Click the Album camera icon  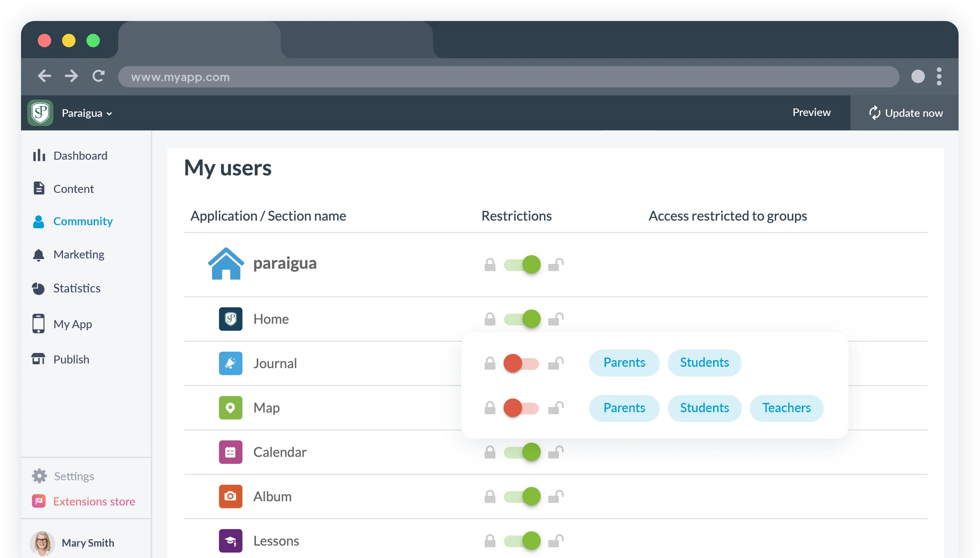(x=230, y=496)
